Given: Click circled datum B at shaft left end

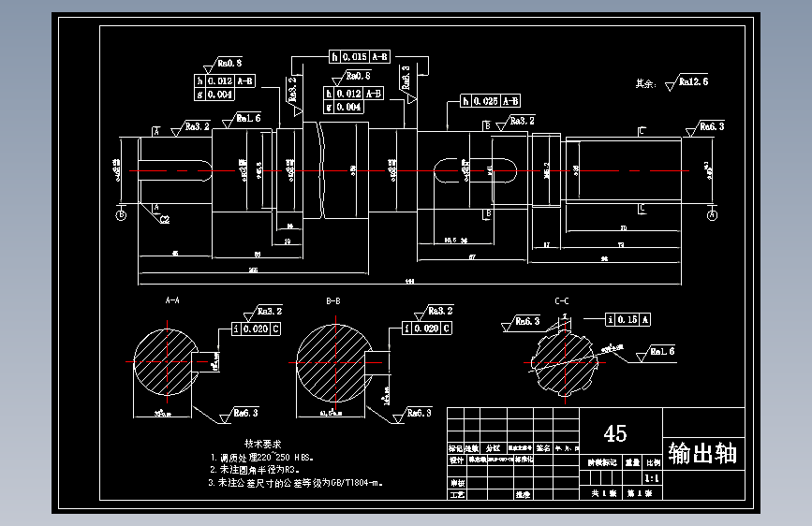Looking at the screenshot, I should (x=121, y=215).
